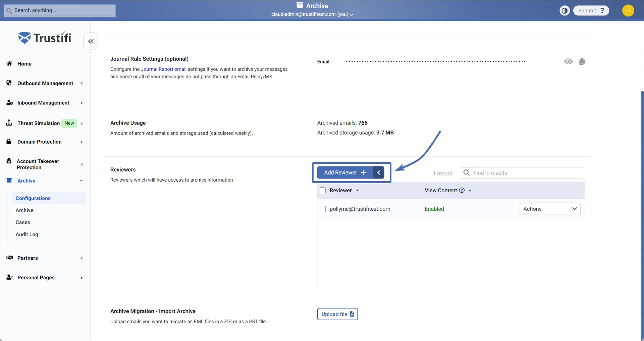This screenshot has height=341, width=644.
Task: Click the View Content help icon
Action: click(x=462, y=190)
